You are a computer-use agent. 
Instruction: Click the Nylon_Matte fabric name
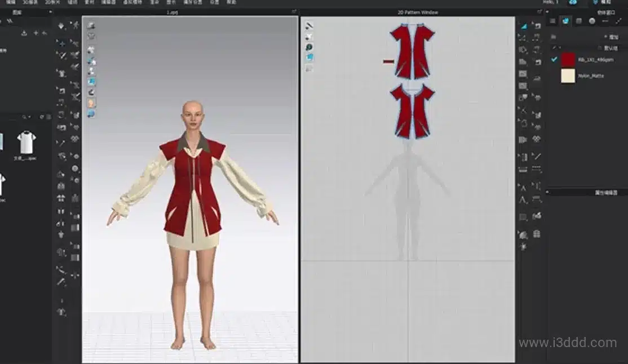590,76
